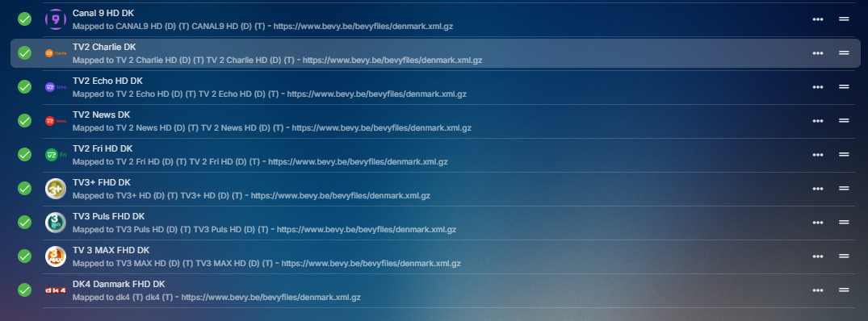Open the three-dot menu for TV 3 MAX FHD DK

[x=818, y=256]
